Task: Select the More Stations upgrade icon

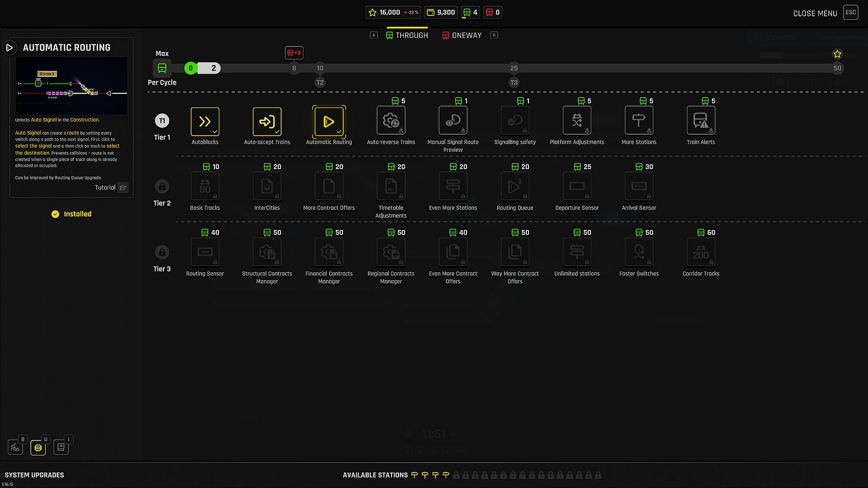Action: pyautogui.click(x=638, y=121)
